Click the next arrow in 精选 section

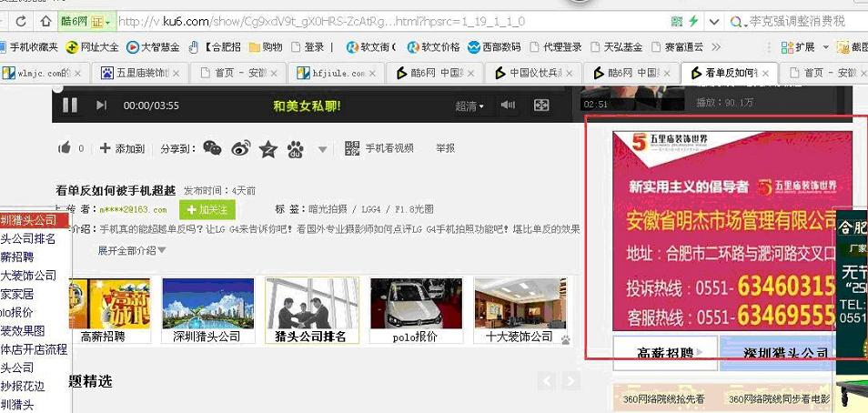click(x=570, y=380)
